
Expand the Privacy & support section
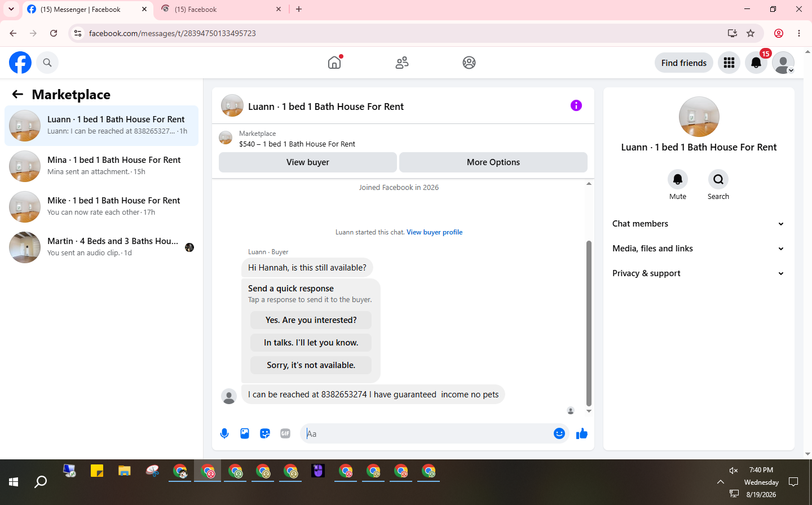(x=698, y=273)
